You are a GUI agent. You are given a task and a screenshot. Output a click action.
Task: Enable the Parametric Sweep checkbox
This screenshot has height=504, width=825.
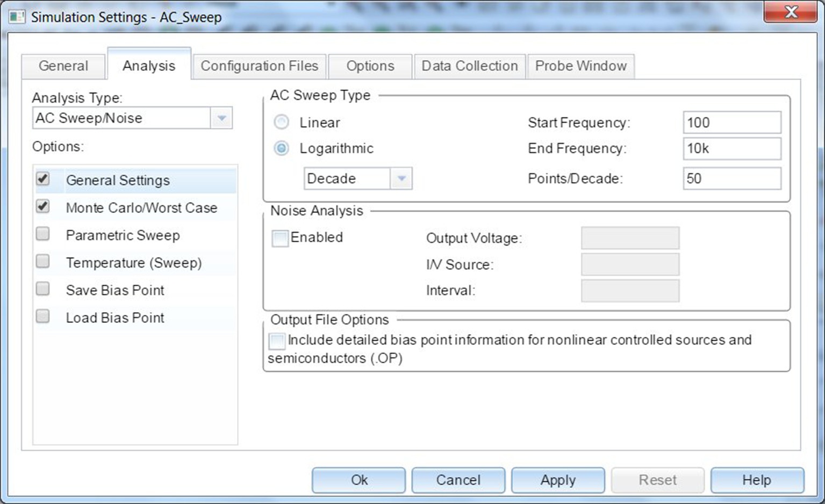tap(43, 234)
